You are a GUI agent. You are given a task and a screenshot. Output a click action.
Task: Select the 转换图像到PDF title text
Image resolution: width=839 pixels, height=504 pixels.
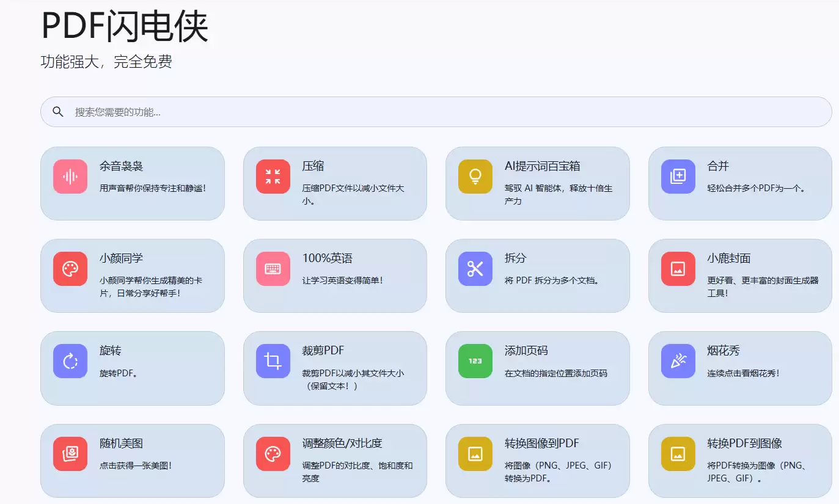pyautogui.click(x=541, y=444)
